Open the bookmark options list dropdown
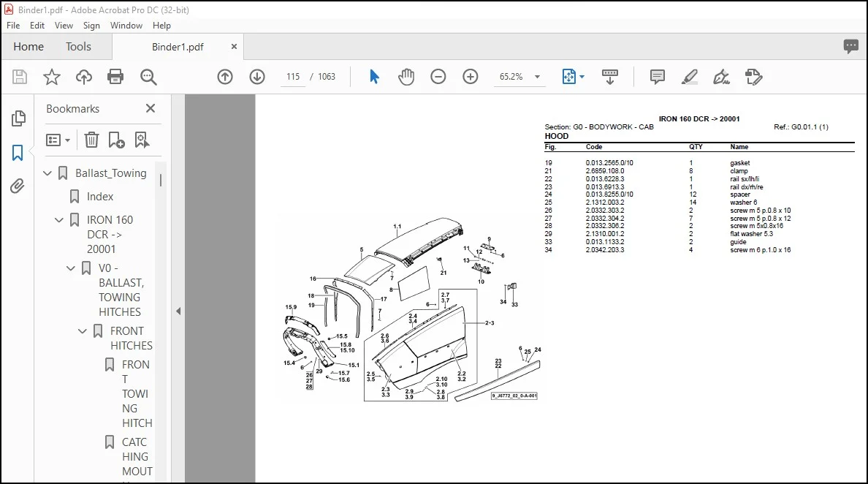 58,140
